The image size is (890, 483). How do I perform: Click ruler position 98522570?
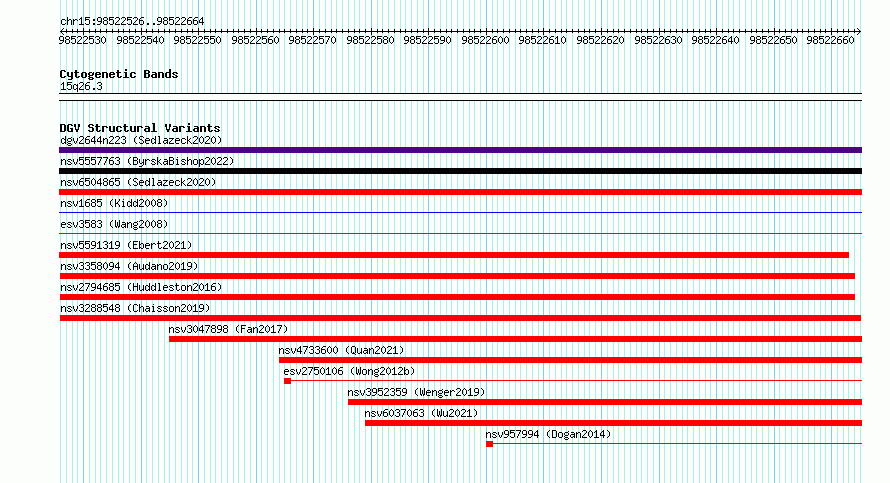click(x=312, y=40)
